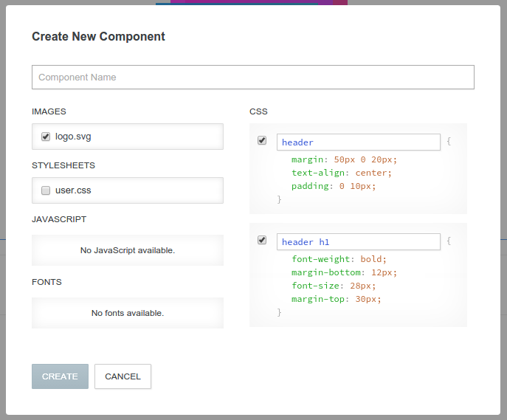Viewport: 507px width, 420px height.
Task: Uncheck the logo.svg image checkbox
Action: point(46,137)
